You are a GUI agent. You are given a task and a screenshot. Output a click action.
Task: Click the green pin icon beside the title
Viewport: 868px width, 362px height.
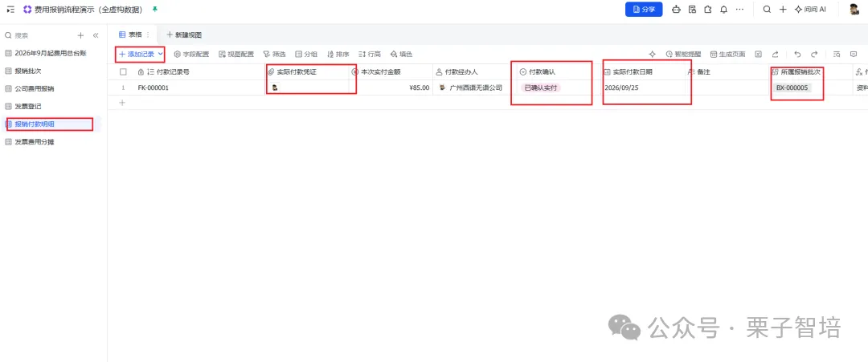[154, 10]
